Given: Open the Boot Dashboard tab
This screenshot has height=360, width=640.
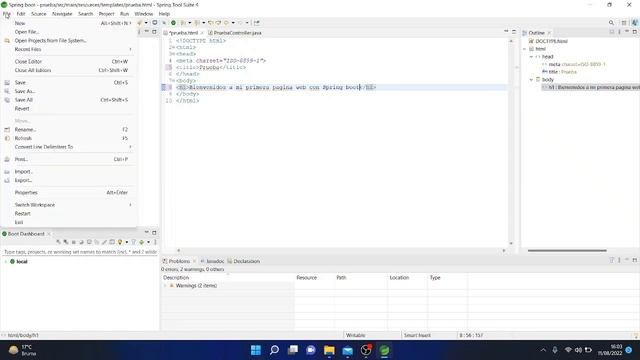Looking at the screenshot, I should click(x=26, y=234).
